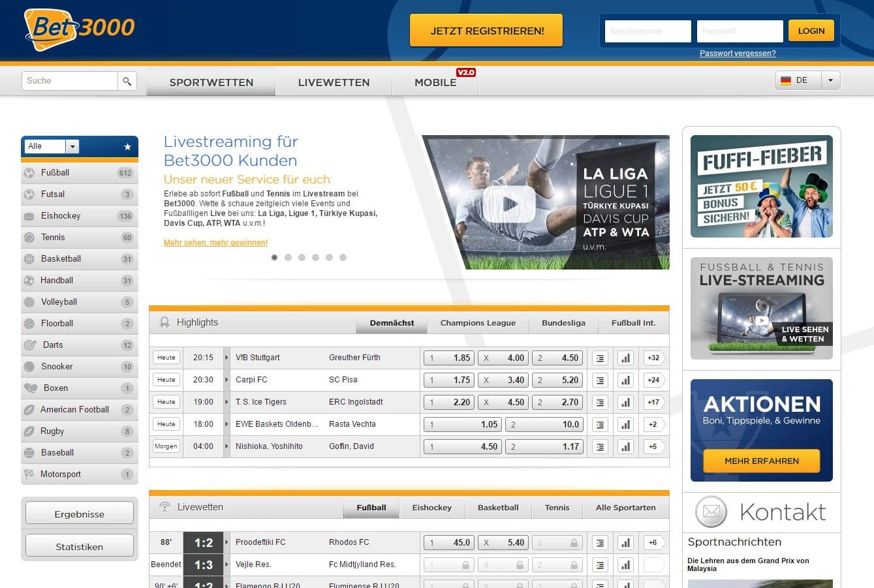Open the DE language dropdown
This screenshot has width=874, height=588.
tap(807, 80)
